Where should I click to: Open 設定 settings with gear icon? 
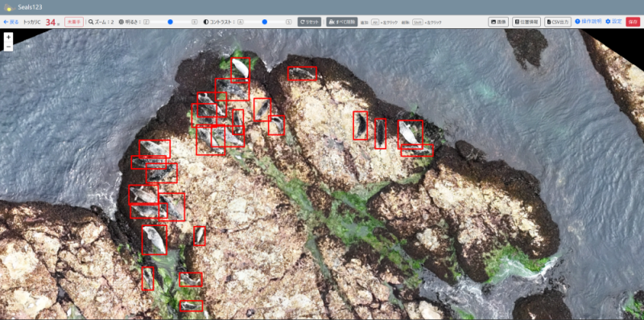click(x=613, y=22)
